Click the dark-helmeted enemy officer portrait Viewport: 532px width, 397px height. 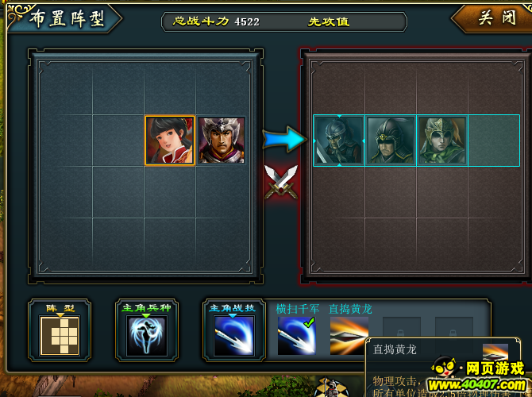(391, 141)
